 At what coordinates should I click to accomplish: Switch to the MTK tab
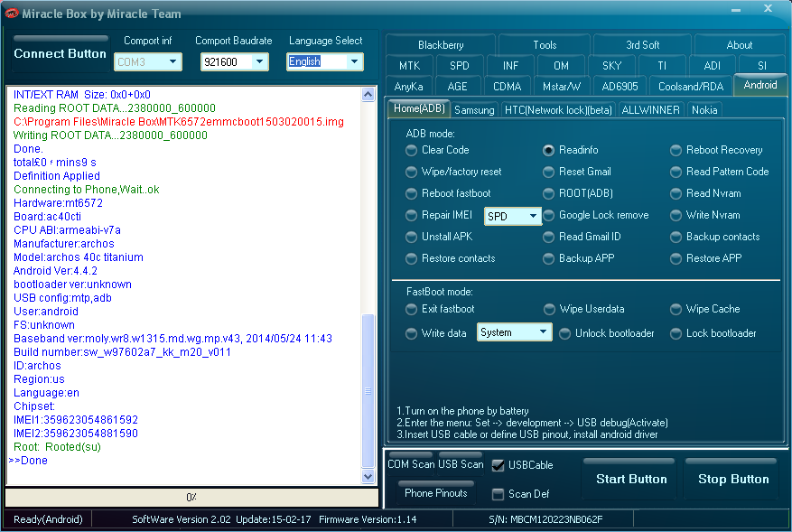[x=409, y=66]
